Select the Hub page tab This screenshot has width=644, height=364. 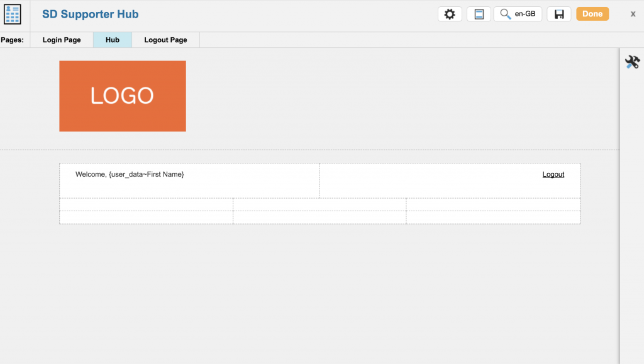(x=113, y=40)
